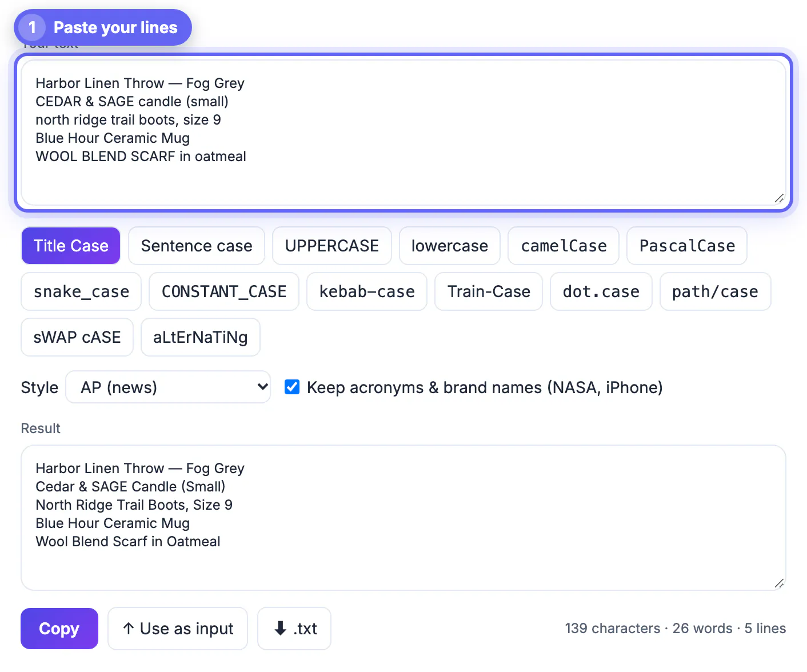Switch to snake_case format
The width and height of the screenshot is (807, 672).
click(x=81, y=291)
